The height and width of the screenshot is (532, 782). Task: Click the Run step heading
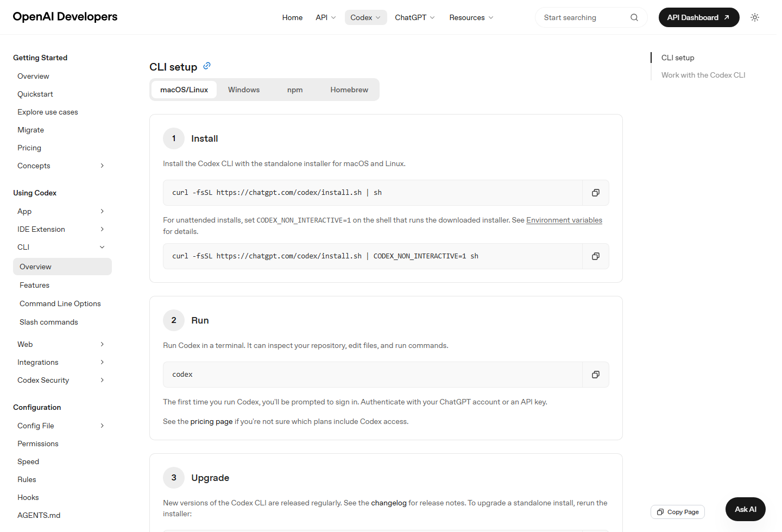pos(200,320)
